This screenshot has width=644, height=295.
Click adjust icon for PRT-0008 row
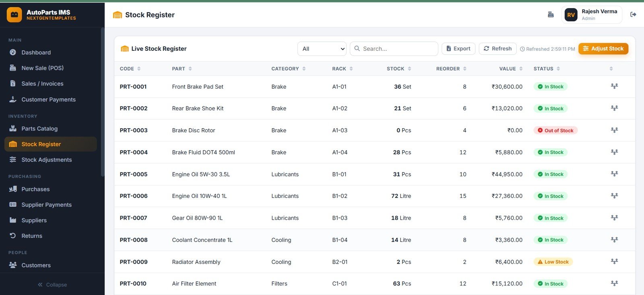coord(614,239)
